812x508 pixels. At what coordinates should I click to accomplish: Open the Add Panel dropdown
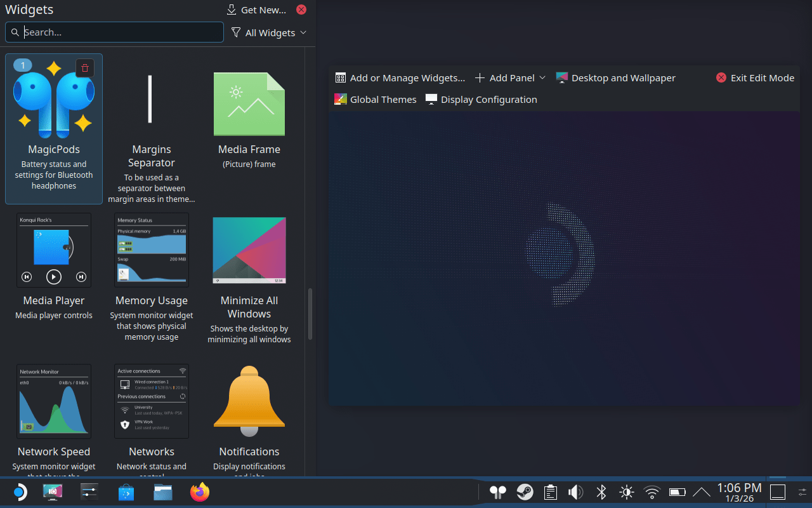click(x=510, y=77)
